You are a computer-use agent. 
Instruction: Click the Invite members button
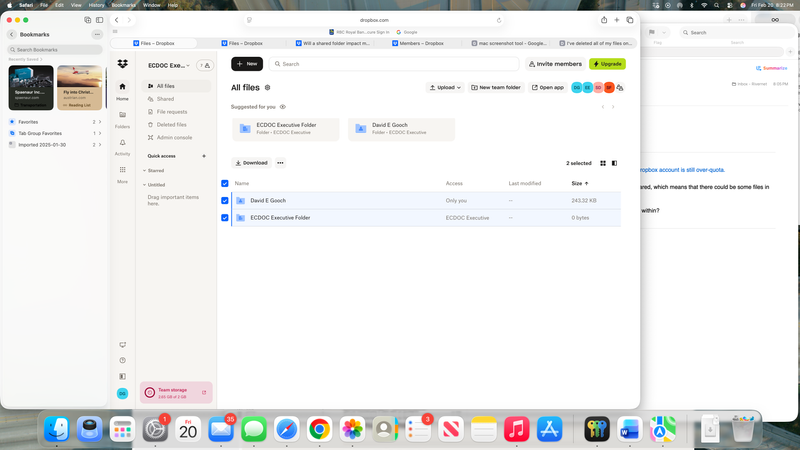(x=555, y=64)
